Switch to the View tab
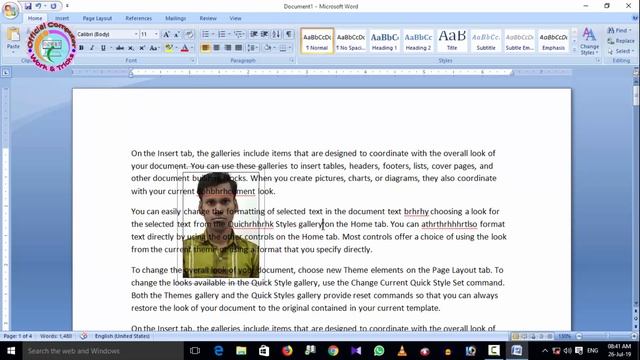Image resolution: width=640 pixels, height=360 pixels. 235,18
